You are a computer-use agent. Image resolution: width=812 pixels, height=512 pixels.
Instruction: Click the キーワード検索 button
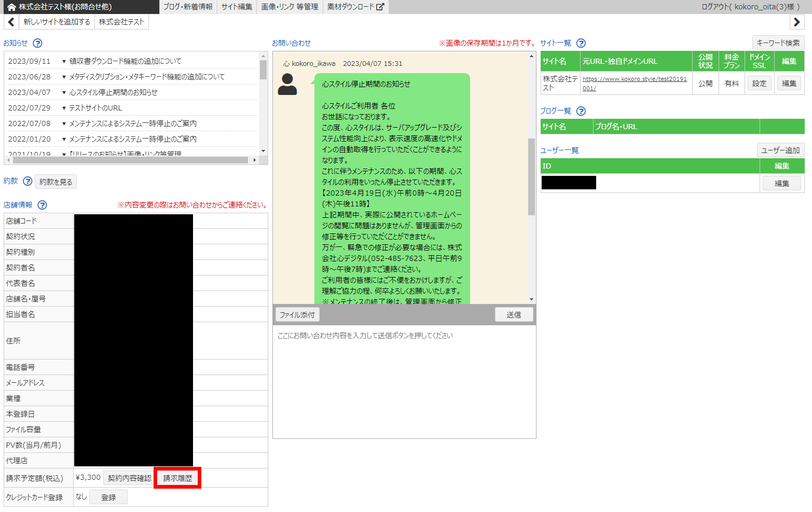(778, 43)
